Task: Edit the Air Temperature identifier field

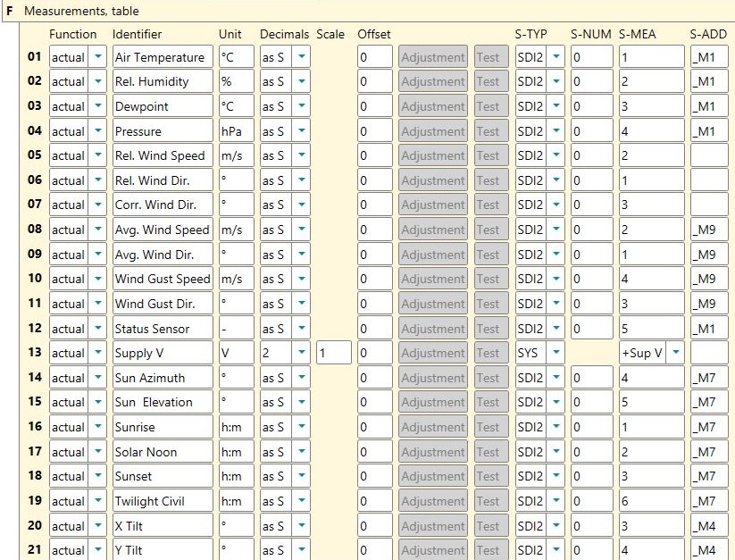Action: click(162, 57)
